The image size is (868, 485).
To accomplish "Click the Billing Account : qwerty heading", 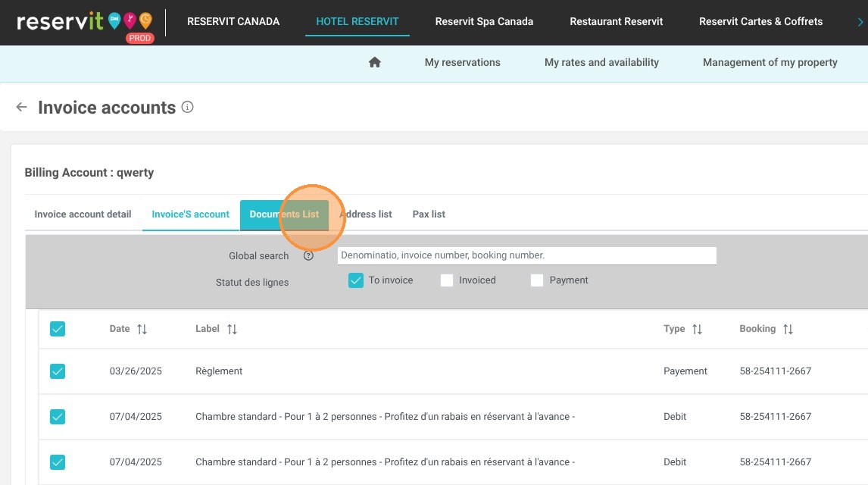I will point(89,173).
